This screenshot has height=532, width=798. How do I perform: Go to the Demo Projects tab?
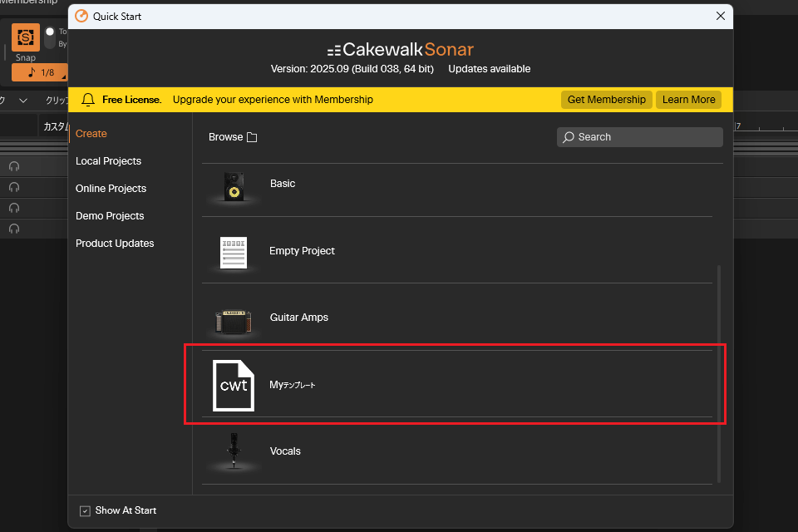pyautogui.click(x=110, y=216)
